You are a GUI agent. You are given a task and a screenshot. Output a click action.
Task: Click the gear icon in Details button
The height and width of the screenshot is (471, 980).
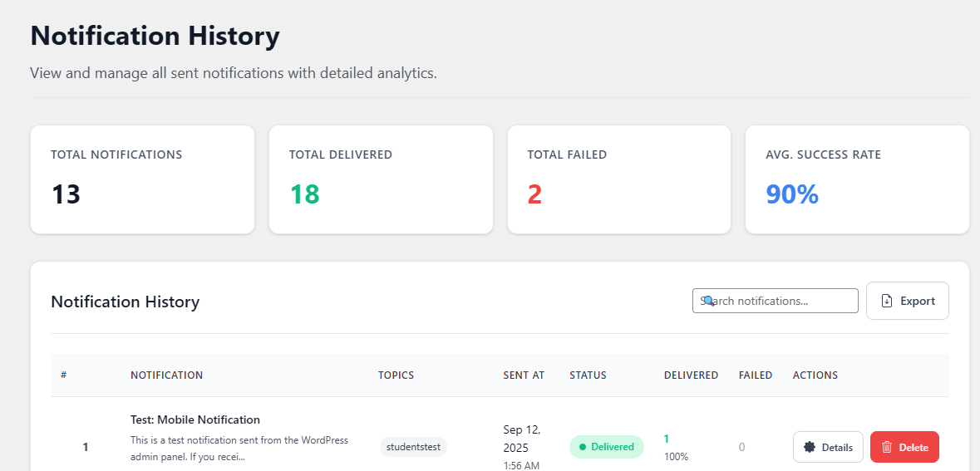tap(810, 447)
